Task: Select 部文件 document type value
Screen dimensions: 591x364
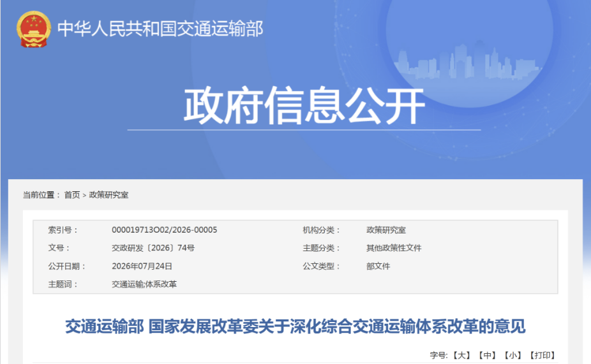Action: [x=378, y=266]
